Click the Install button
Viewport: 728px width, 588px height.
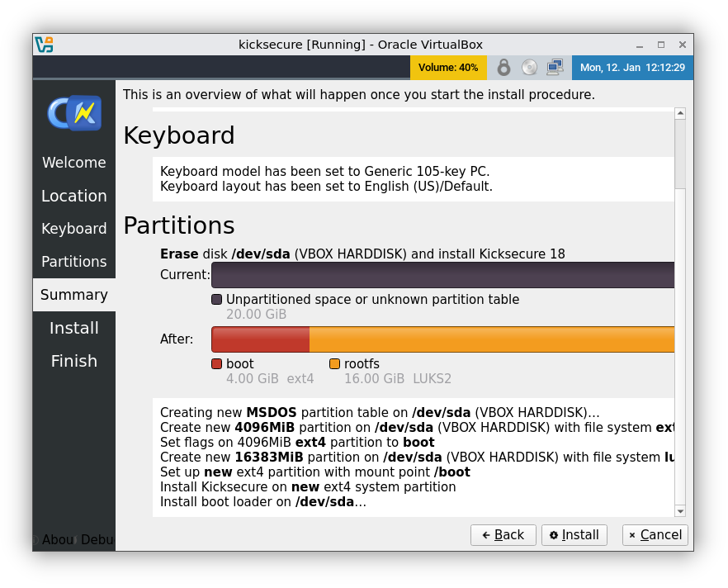[x=574, y=535]
